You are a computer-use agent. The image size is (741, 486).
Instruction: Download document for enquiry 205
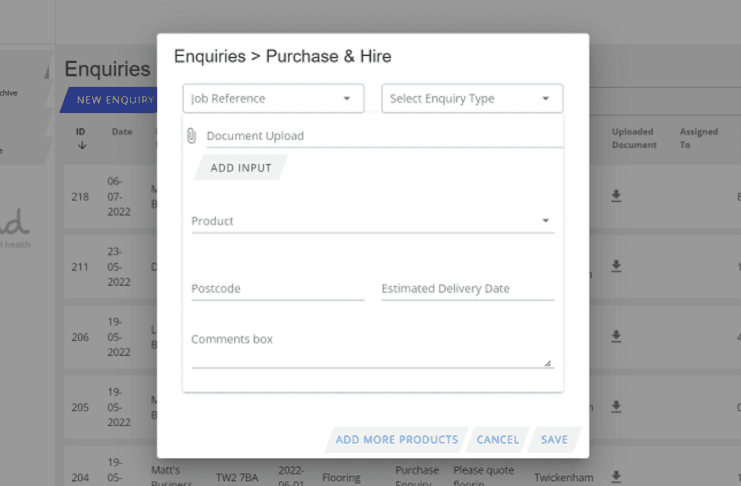pyautogui.click(x=617, y=406)
